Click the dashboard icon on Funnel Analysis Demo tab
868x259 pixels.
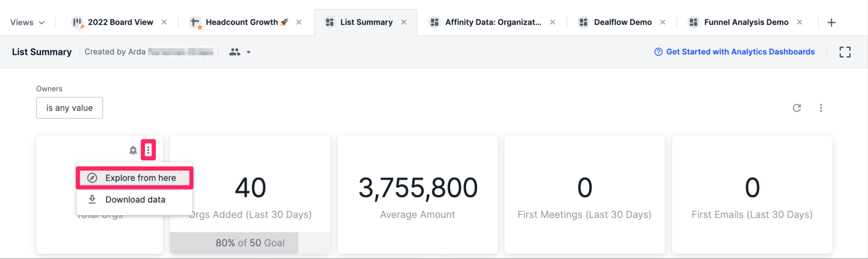pos(693,22)
